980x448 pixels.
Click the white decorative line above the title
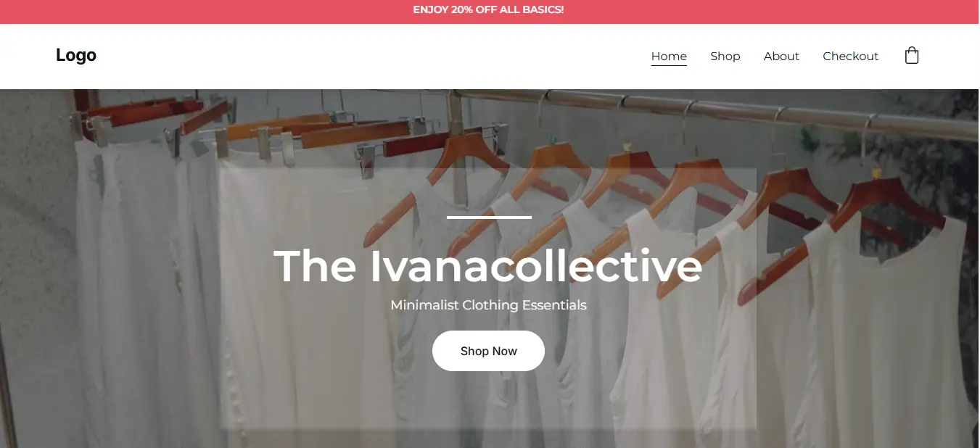tap(489, 216)
